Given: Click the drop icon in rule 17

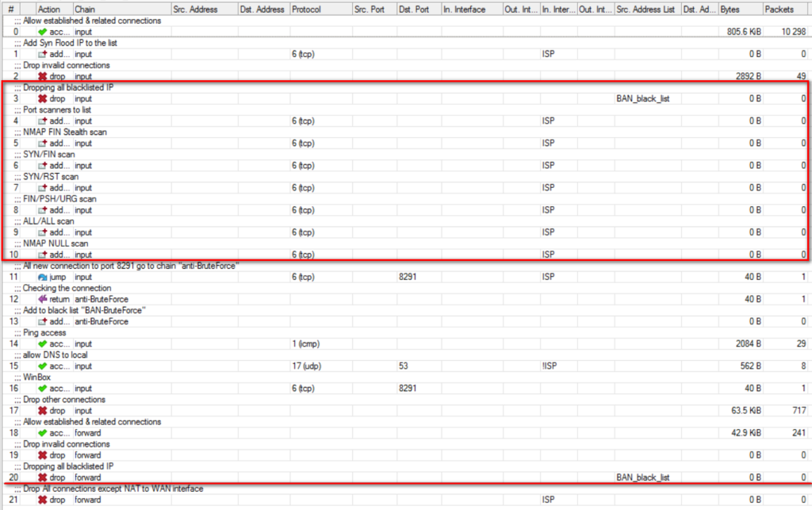Looking at the screenshot, I should pyautogui.click(x=43, y=410).
